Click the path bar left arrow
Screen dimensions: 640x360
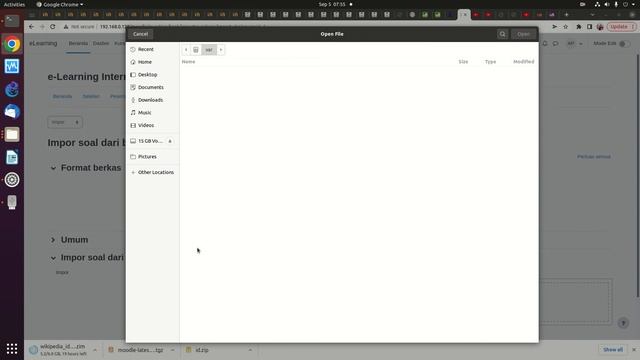tap(186, 50)
